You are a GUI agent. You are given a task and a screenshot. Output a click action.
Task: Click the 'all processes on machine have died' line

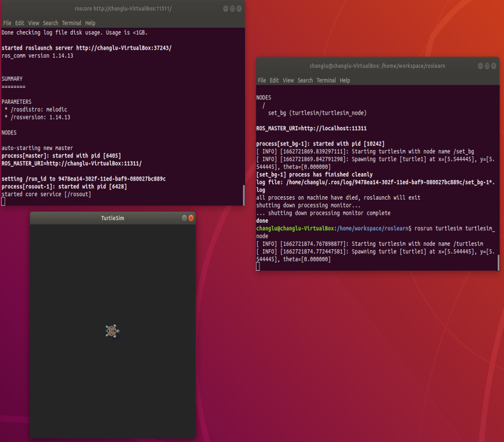338,198
